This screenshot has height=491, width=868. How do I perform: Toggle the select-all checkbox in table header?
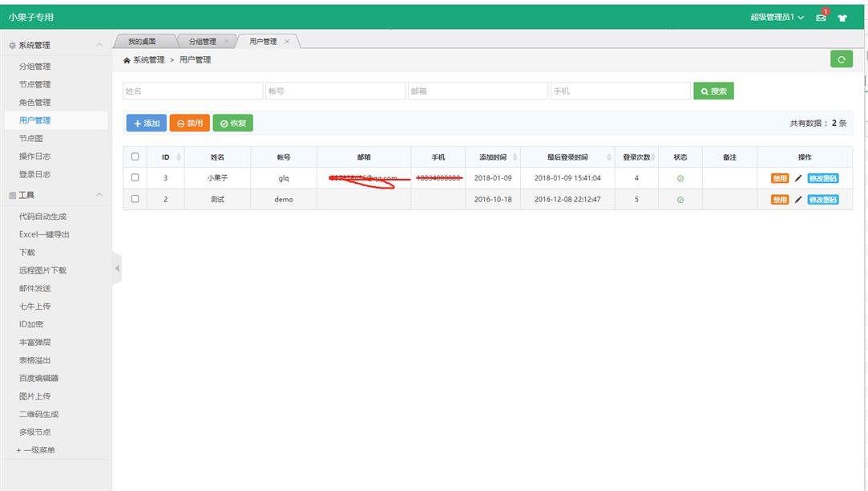[x=135, y=157]
